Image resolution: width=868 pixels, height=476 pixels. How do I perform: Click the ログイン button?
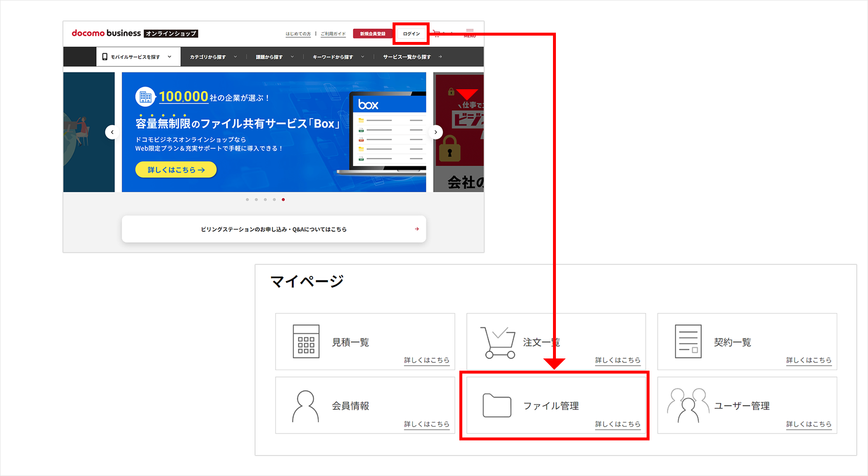point(411,34)
